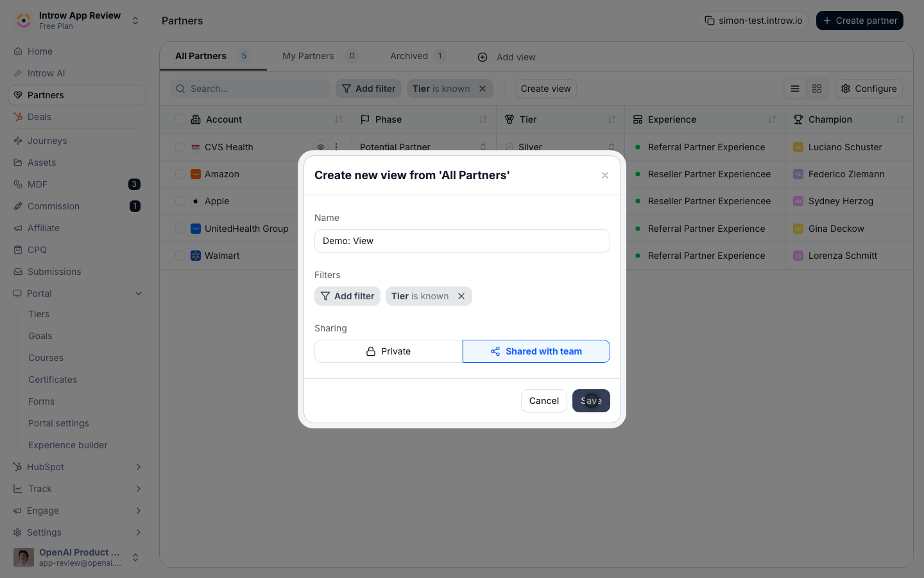This screenshot has width=924, height=578.
Task: Remove Tier is known filter in toolbar
Action: coord(483,89)
